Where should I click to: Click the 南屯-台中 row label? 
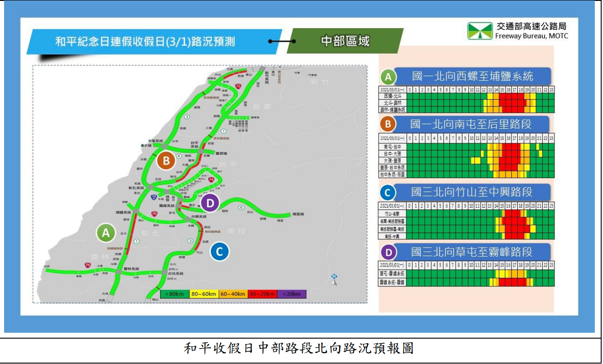tap(393, 147)
